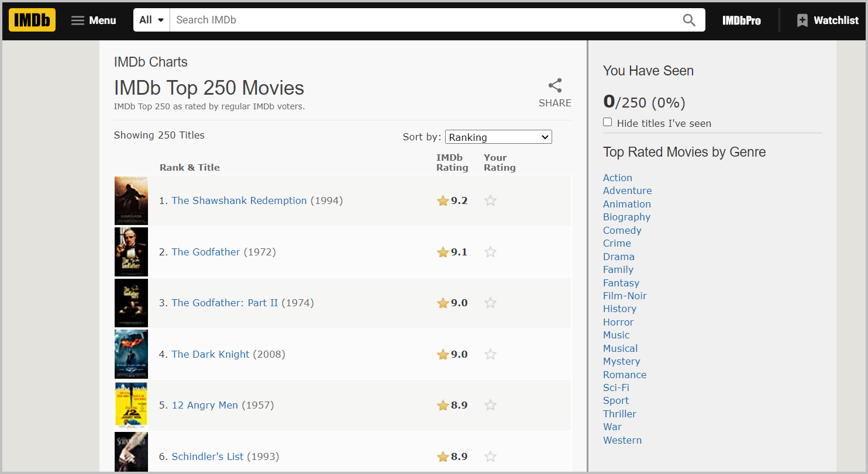Rate The Dark Knight with empty star

491,354
